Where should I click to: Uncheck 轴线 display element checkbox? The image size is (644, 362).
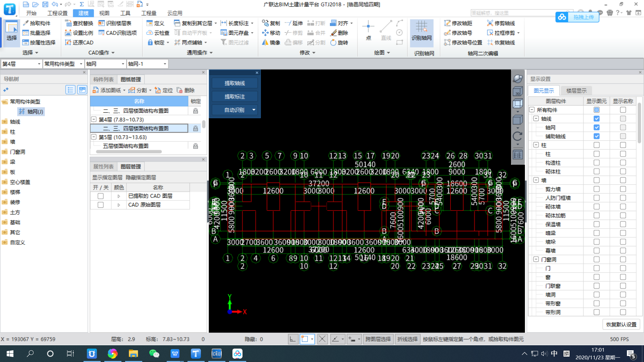pyautogui.click(x=596, y=119)
